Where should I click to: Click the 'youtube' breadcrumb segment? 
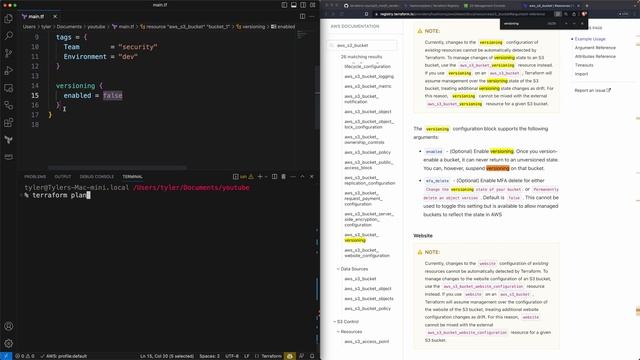coord(96,27)
